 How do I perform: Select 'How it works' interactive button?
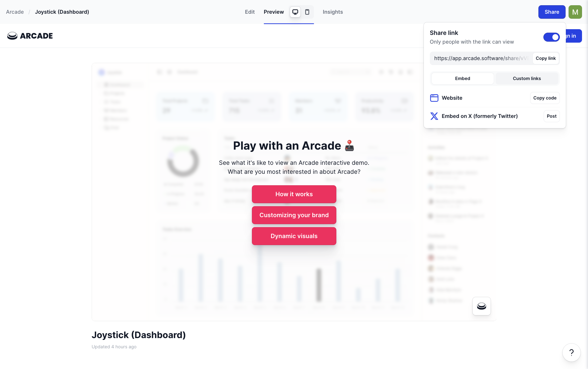[x=294, y=194]
